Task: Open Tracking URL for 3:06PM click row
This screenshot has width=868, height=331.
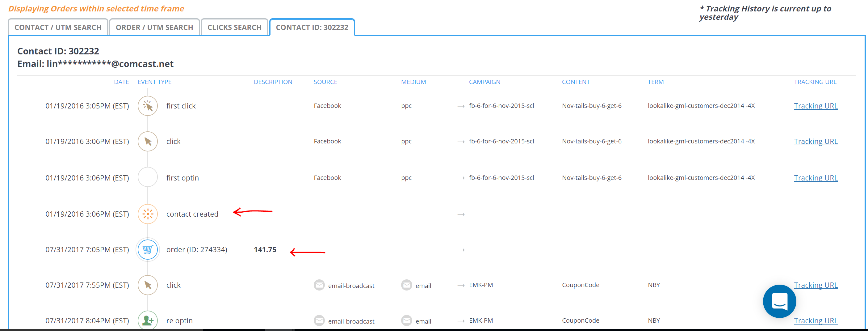Action: [816, 141]
